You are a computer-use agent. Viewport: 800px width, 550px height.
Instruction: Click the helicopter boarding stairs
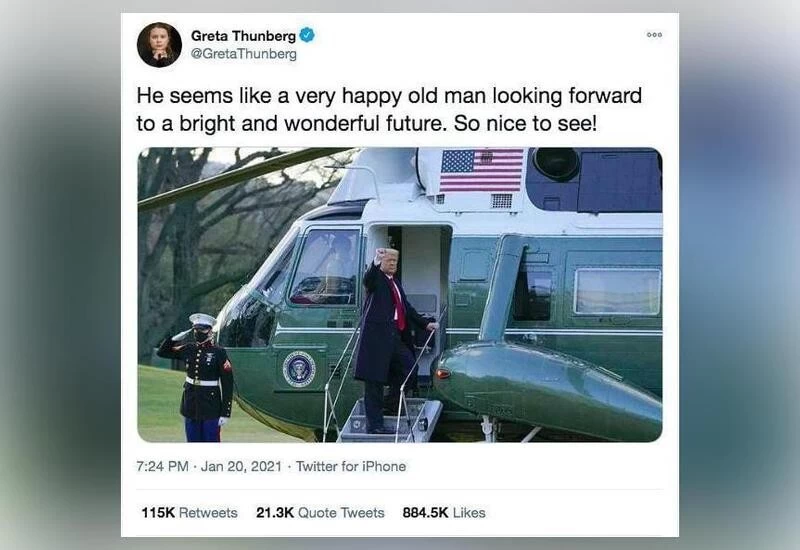pos(391,420)
